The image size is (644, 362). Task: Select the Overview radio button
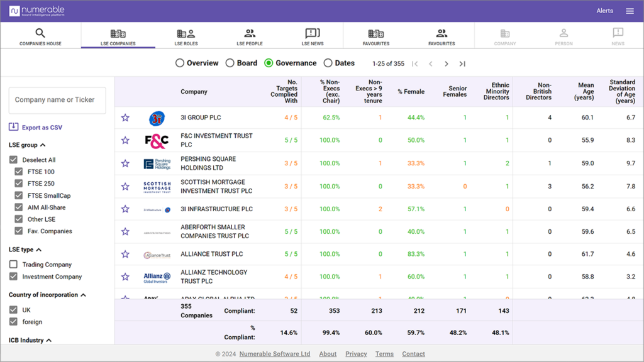(x=180, y=63)
